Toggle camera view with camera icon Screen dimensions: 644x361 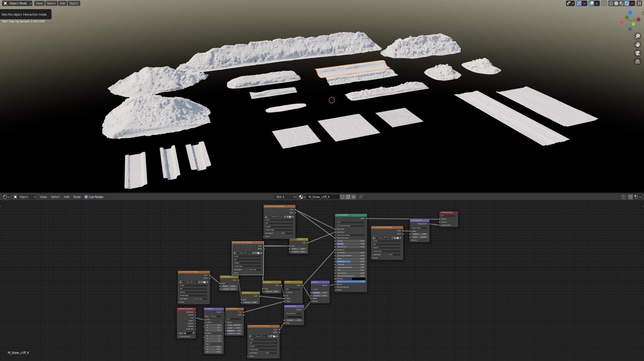(x=638, y=53)
